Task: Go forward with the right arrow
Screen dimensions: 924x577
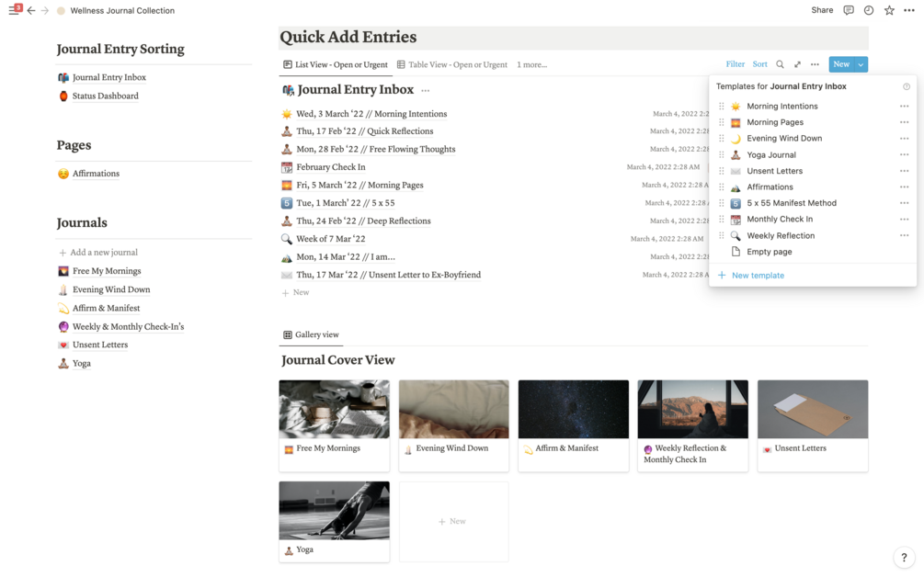Action: (x=45, y=11)
